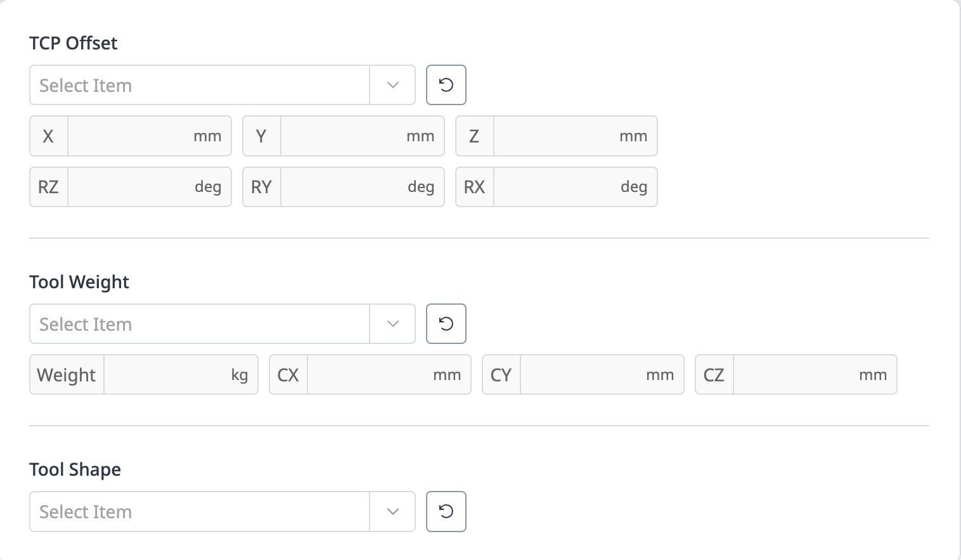This screenshot has height=560, width=961.
Task: Click the chevron arrow on the Tool Weight selector
Action: [392, 324]
